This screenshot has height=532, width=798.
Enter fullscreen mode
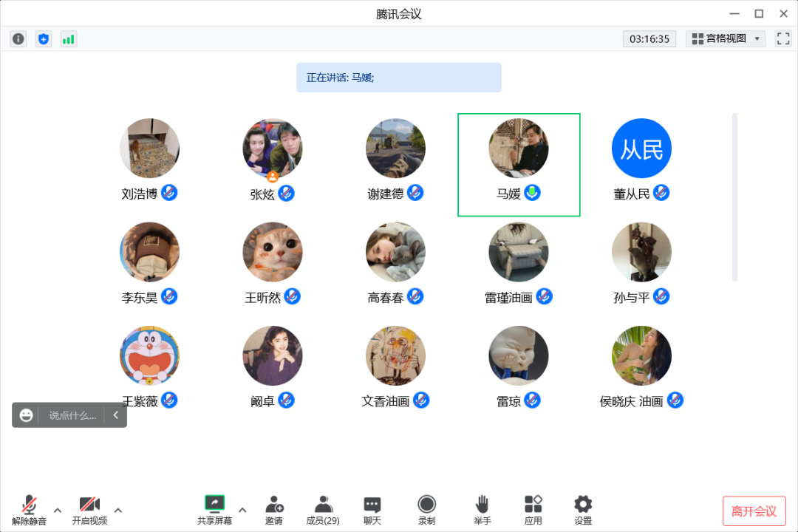point(782,38)
